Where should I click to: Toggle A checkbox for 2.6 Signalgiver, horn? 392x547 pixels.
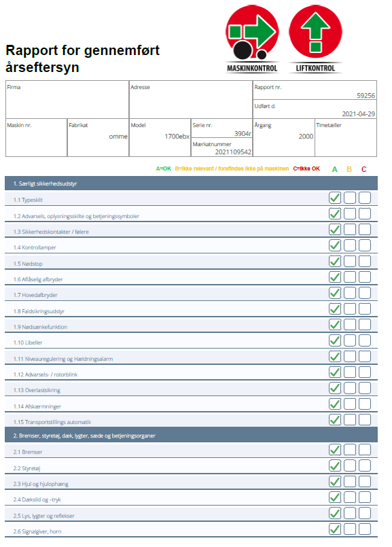tap(335, 529)
